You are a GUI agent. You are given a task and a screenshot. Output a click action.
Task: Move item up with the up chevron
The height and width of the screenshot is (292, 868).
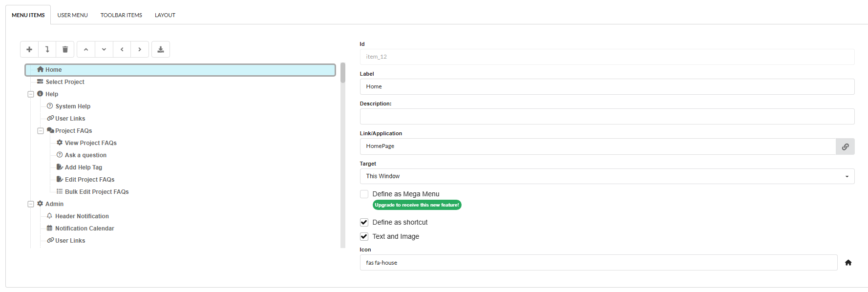86,49
